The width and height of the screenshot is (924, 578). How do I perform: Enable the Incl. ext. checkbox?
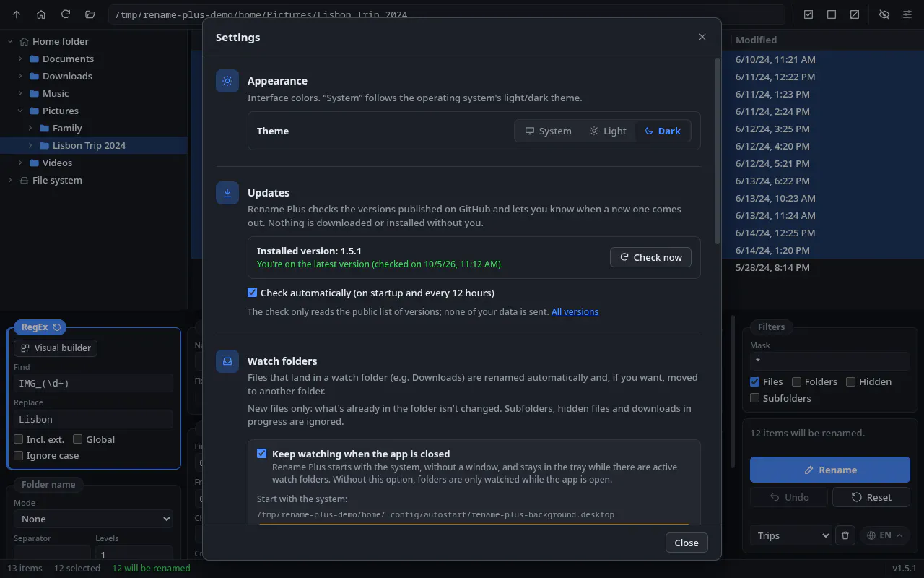19,439
